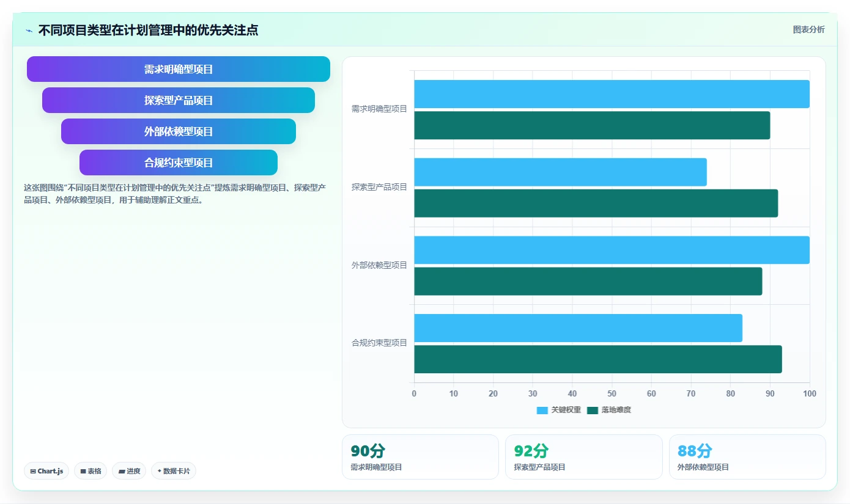Toggle 关键权重 legend color box
This screenshot has height=504, width=850.
tap(542, 411)
